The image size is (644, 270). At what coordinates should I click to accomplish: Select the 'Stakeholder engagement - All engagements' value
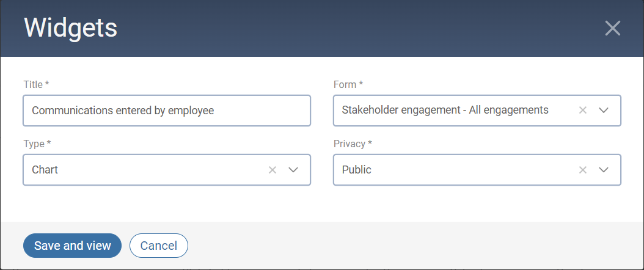tap(445, 110)
